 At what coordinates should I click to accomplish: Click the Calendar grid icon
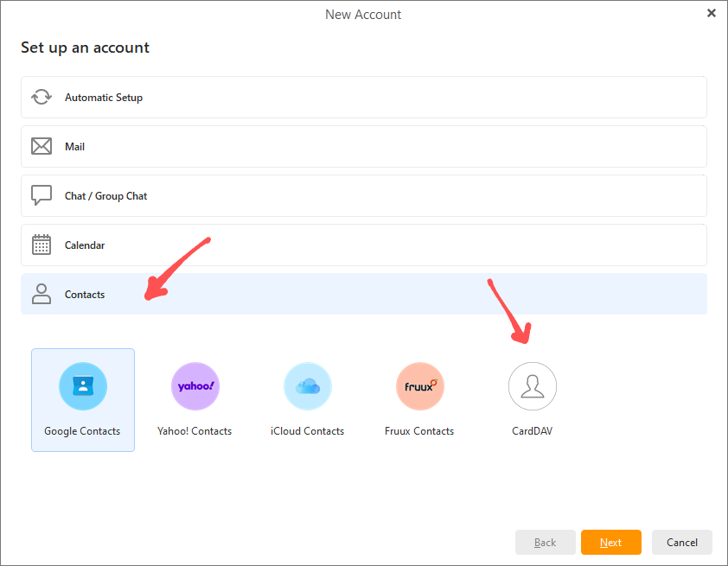click(x=42, y=245)
